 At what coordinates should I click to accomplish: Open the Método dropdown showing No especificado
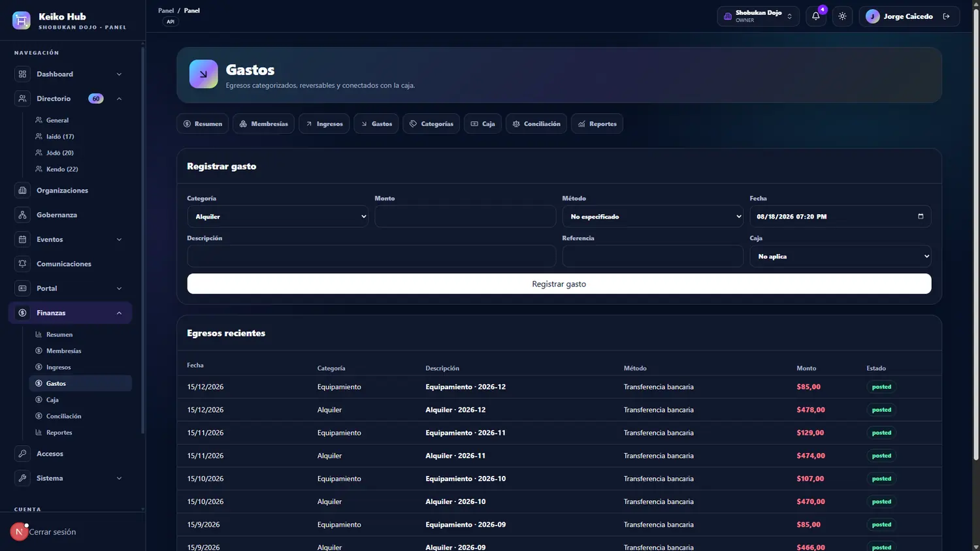653,217
